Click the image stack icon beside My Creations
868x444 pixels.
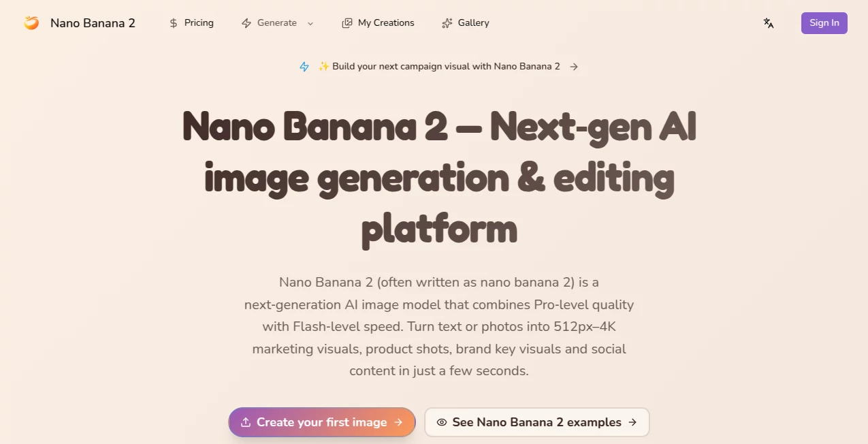[347, 22]
